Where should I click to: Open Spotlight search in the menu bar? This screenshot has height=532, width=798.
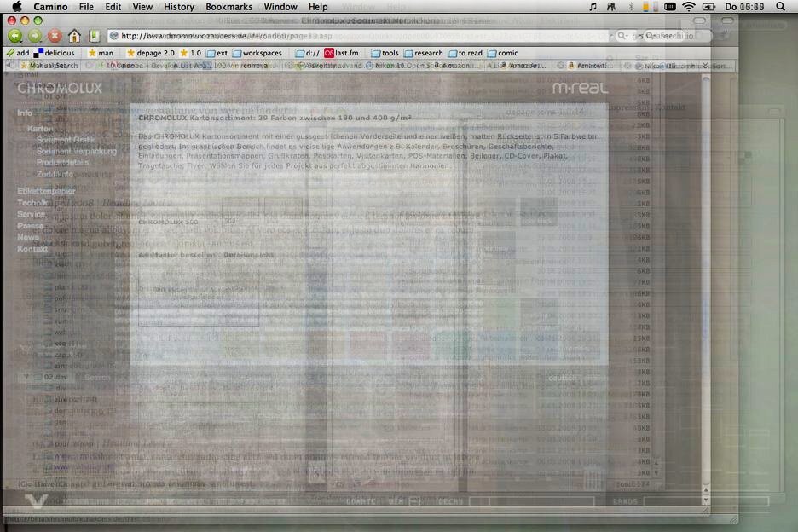coord(780,7)
